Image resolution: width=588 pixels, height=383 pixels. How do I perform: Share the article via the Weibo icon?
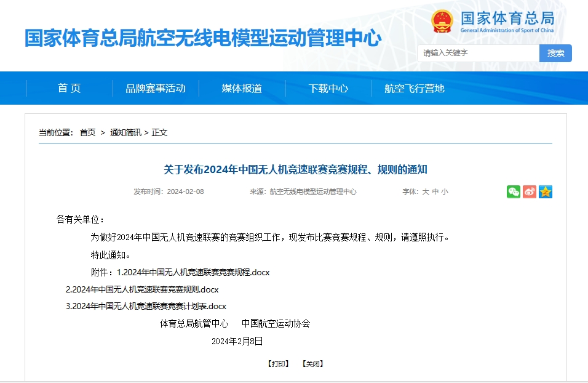(x=529, y=191)
